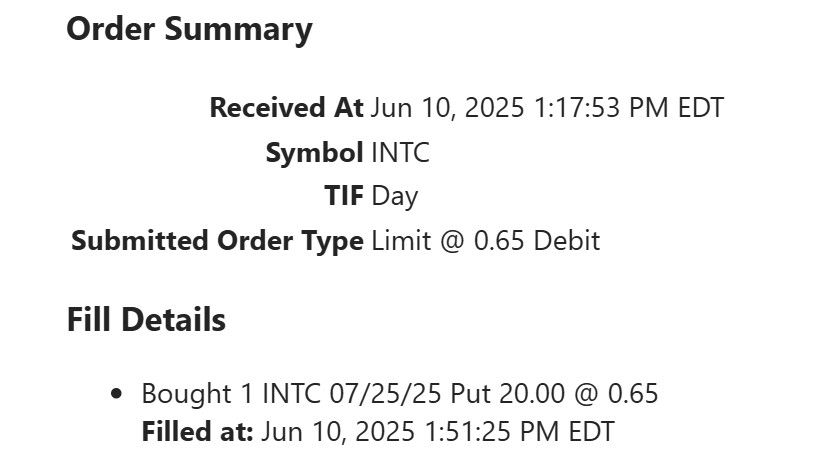The width and height of the screenshot is (832, 472).
Task: Click the TIF label
Action: 343,196
